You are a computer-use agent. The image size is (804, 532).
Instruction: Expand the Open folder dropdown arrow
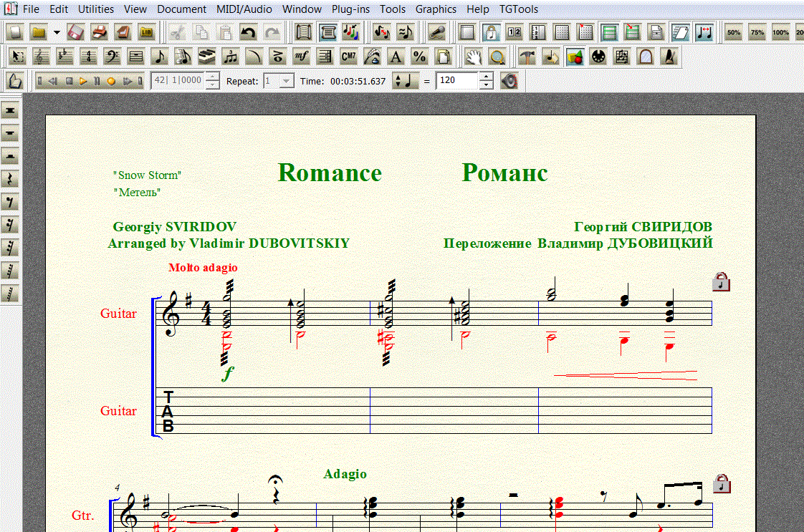(57, 33)
